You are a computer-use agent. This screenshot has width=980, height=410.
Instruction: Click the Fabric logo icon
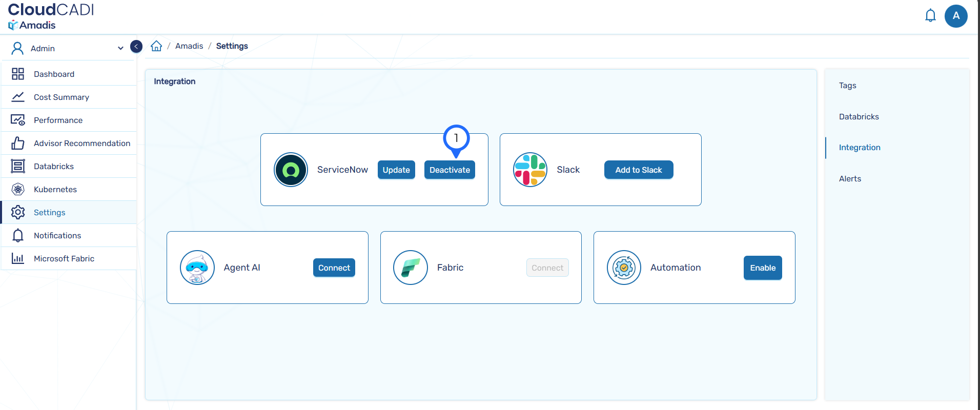point(411,268)
